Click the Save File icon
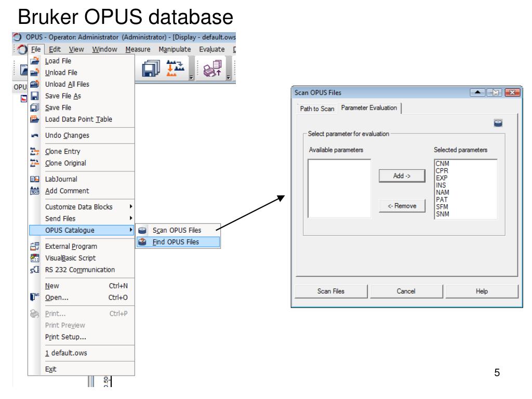The width and height of the screenshot is (532, 399). pyautogui.click(x=35, y=108)
